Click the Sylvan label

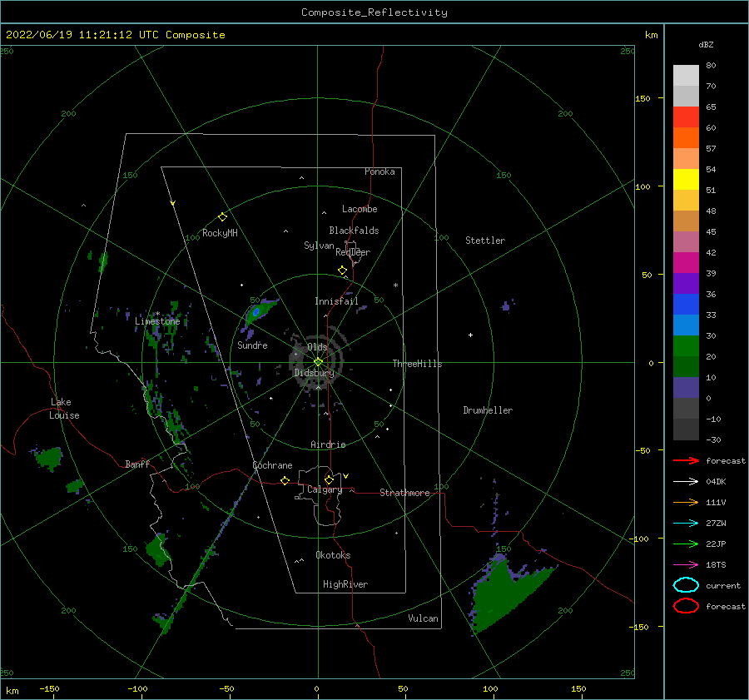pyautogui.click(x=319, y=246)
